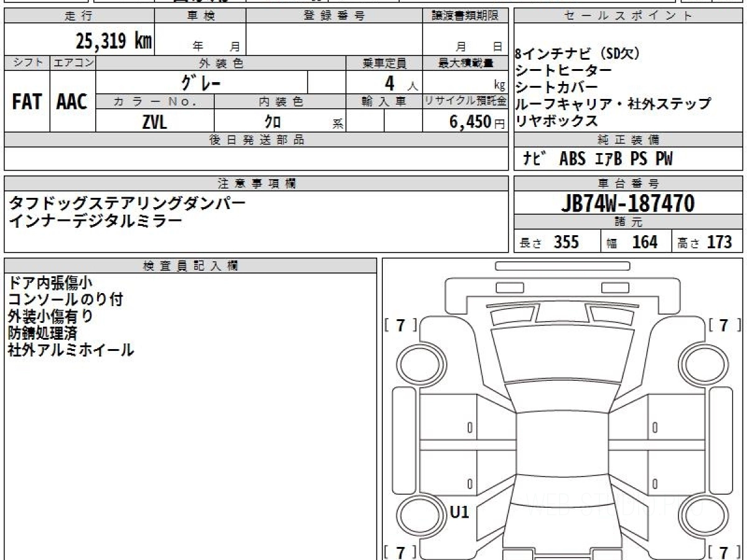The height and width of the screenshot is (560, 747).
Task: Select エアB in the equipment row
Action: pos(608,159)
